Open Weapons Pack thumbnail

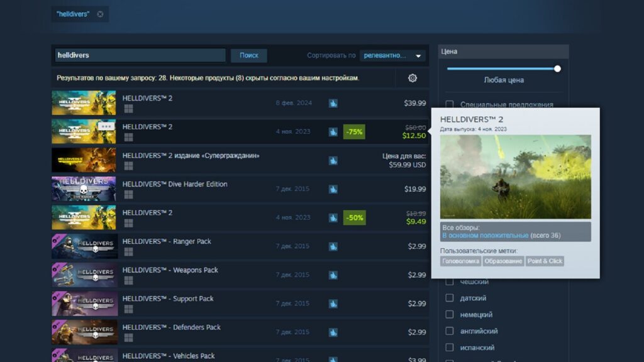pos(85,275)
